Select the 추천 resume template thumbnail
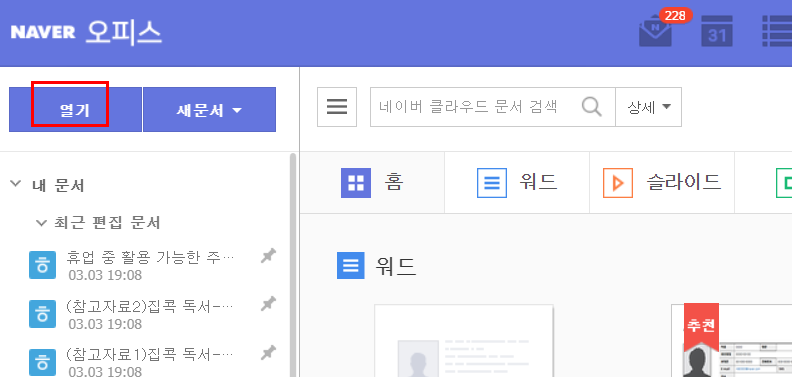Viewport: 792px width, 377px height. (731, 341)
